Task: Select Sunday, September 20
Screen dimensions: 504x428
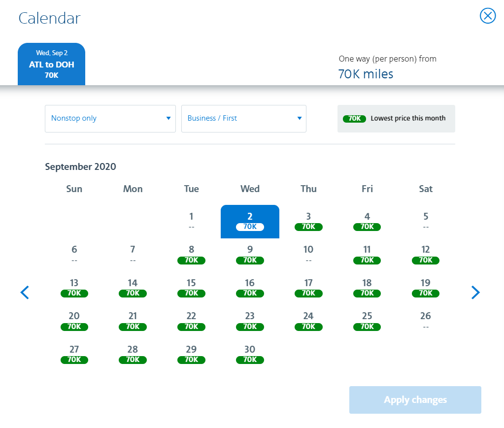Action: (74, 321)
